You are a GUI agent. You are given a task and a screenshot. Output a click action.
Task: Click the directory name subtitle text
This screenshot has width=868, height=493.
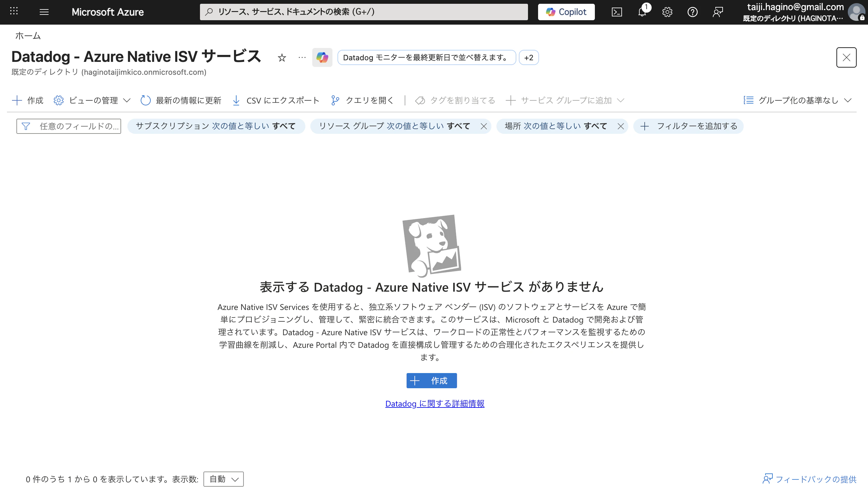(109, 72)
